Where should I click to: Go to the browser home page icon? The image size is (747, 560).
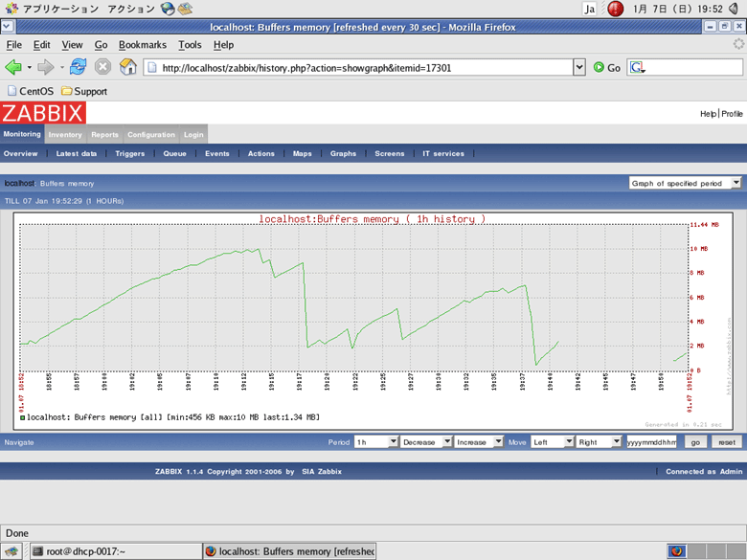pos(127,67)
